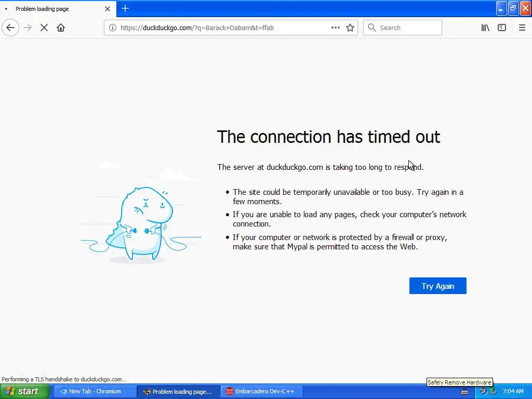Restore down the browser window
The width and height of the screenshot is (532, 399).
pos(513,8)
